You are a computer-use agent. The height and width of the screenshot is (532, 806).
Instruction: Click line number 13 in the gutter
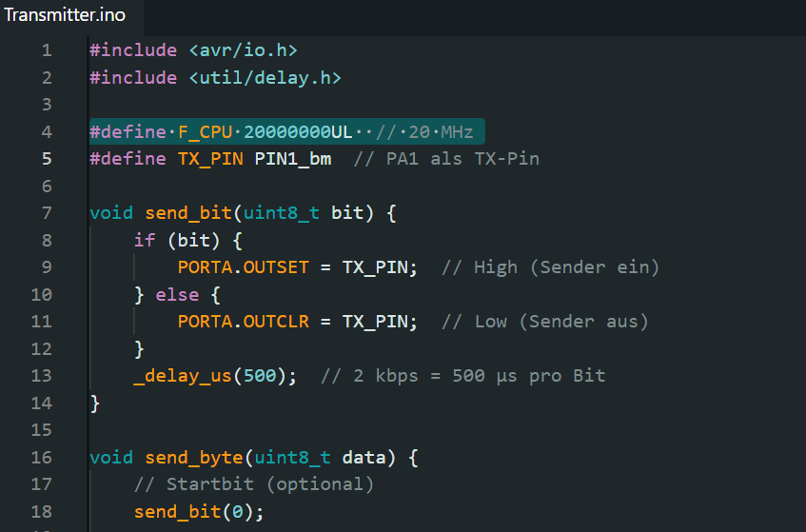pos(42,375)
